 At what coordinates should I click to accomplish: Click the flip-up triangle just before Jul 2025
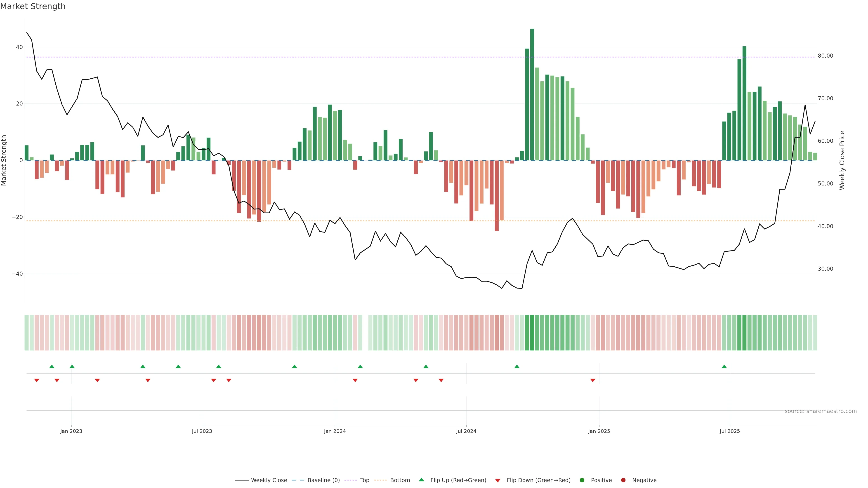(724, 366)
